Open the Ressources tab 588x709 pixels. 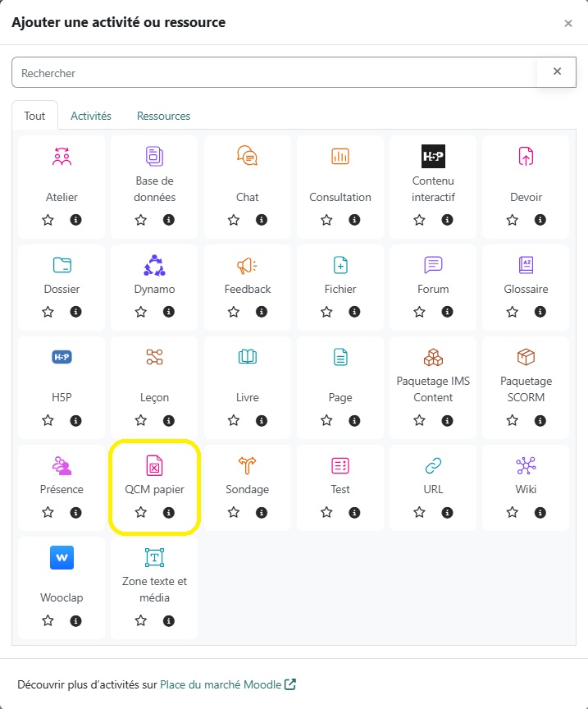coord(164,116)
